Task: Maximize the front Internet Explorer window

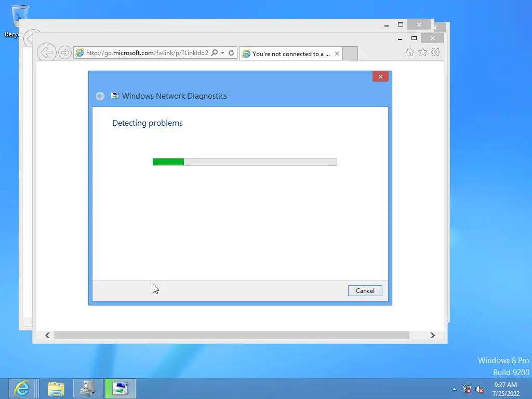Action: click(414, 38)
